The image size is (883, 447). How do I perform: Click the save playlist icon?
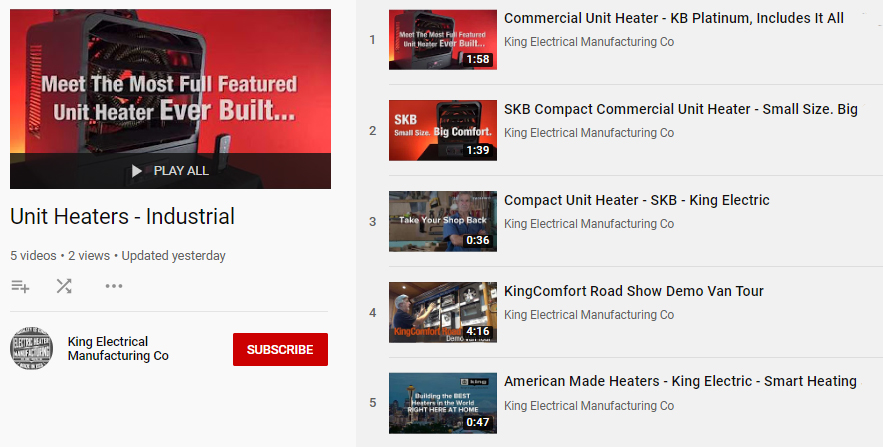(20, 286)
